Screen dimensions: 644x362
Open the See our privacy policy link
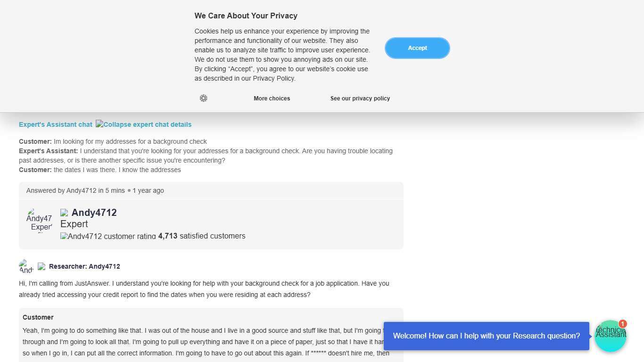pyautogui.click(x=360, y=99)
